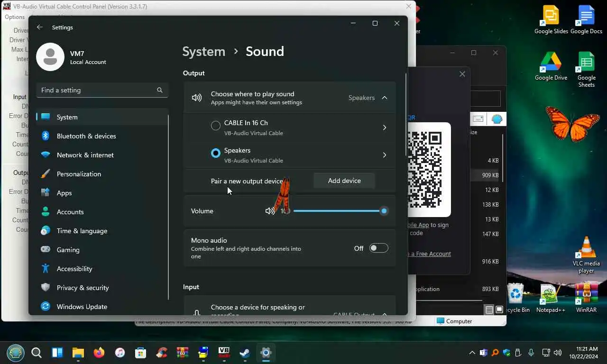
Task: Click Add device button
Action: 344,181
